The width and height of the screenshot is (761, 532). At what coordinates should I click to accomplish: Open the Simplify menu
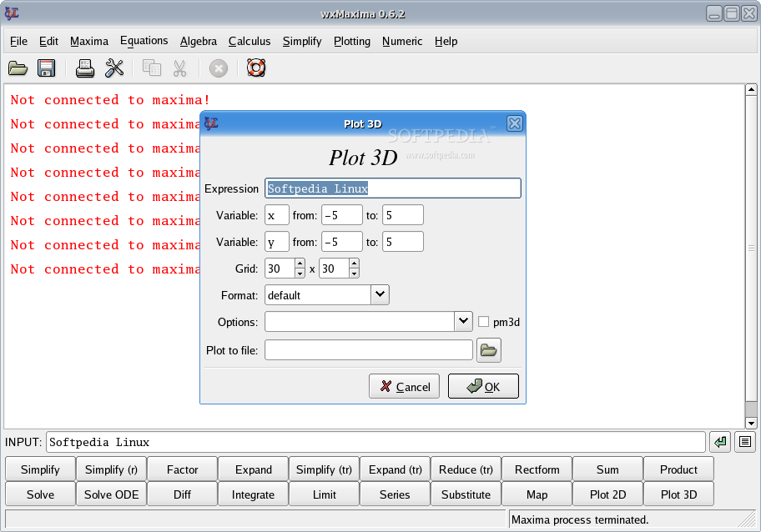coord(302,41)
